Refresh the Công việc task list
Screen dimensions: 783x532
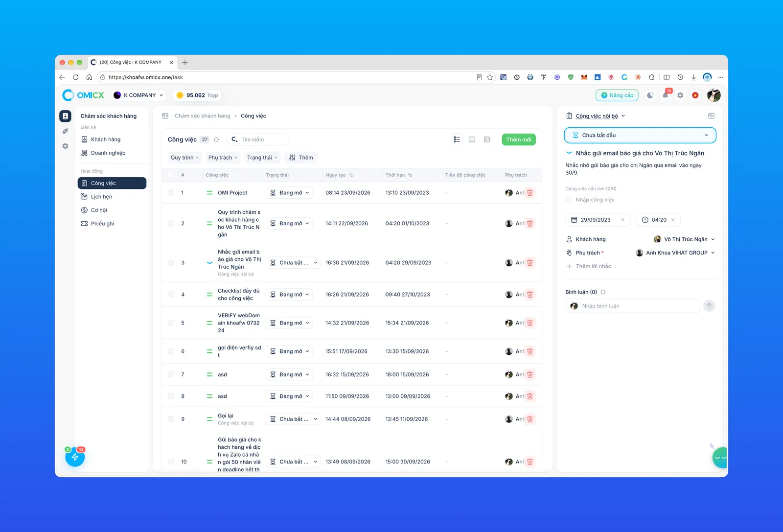click(216, 139)
